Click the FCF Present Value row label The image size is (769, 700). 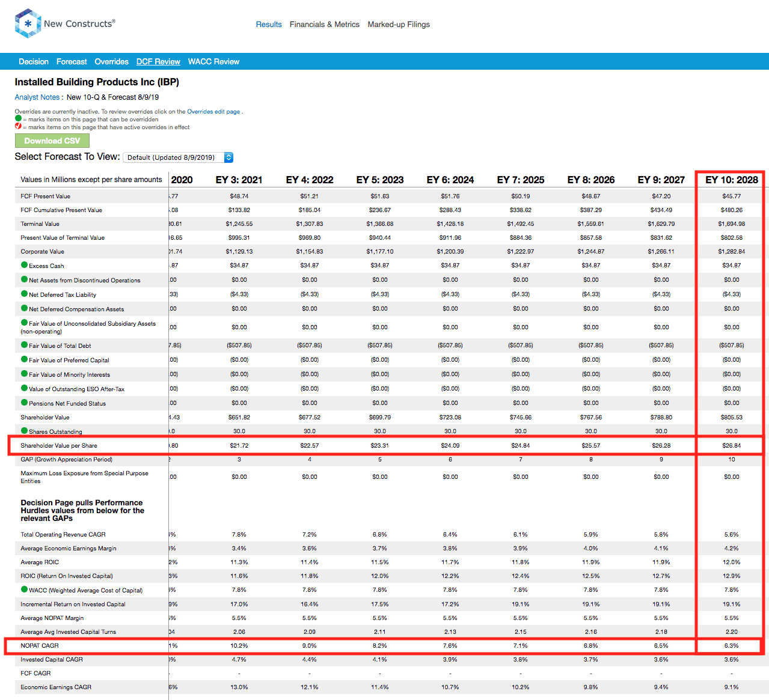pyautogui.click(x=46, y=196)
